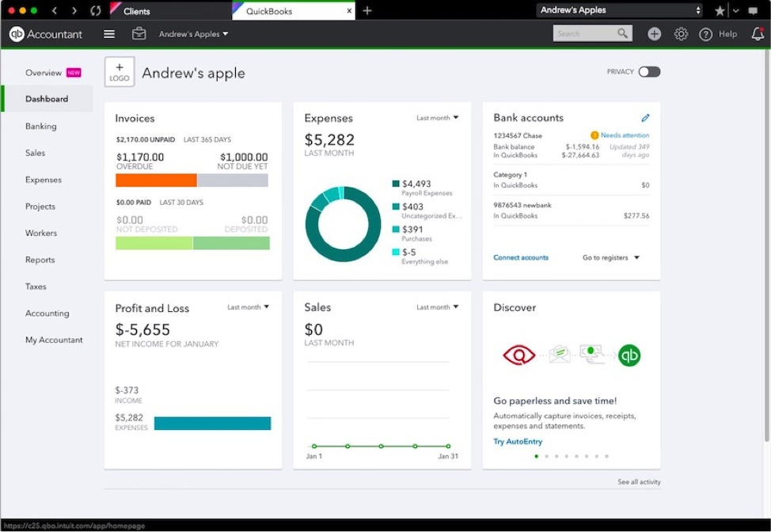The width and height of the screenshot is (771, 532).
Task: Click the chat bubble icon in title bar
Action: [753, 11]
